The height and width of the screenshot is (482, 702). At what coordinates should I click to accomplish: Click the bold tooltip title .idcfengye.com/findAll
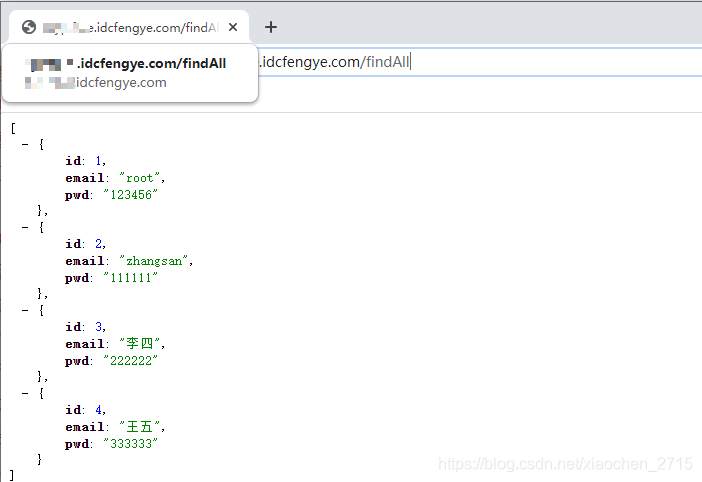151,64
